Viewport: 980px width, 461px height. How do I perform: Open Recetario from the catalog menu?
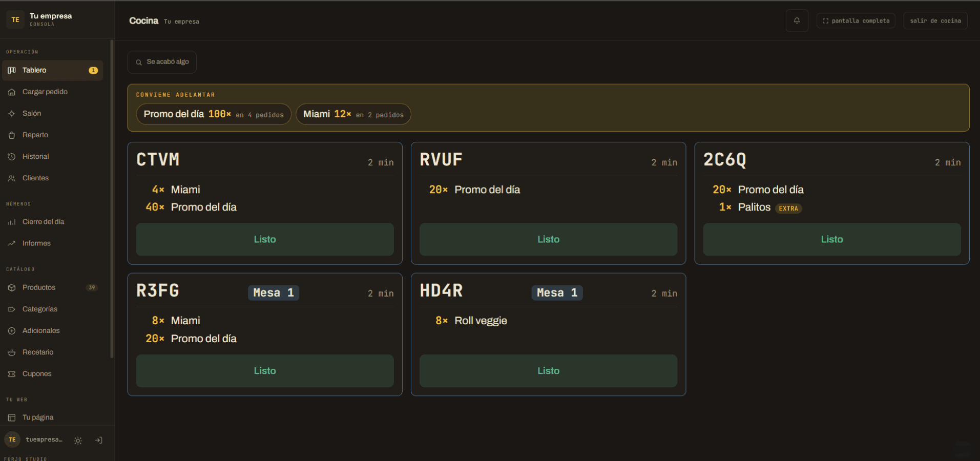[x=53, y=352]
